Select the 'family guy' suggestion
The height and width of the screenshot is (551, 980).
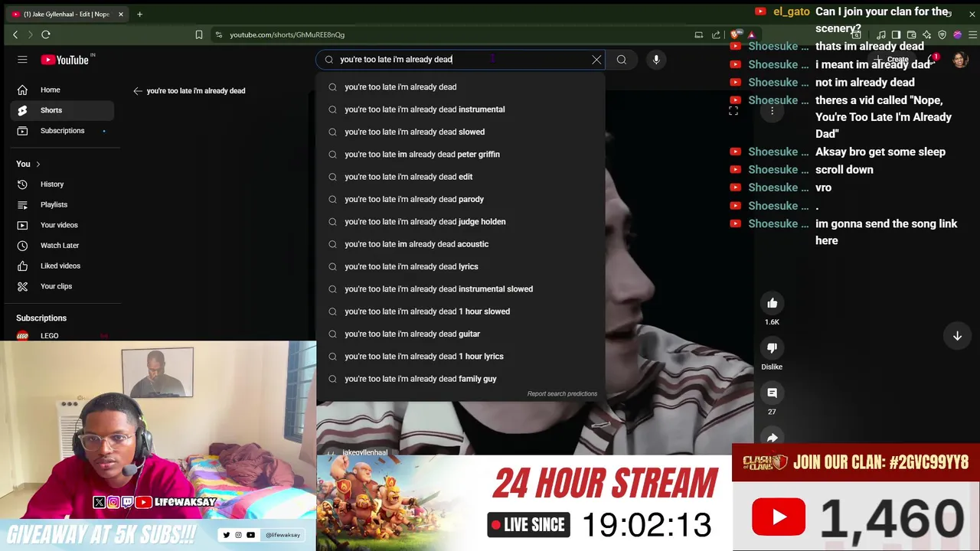(460, 379)
